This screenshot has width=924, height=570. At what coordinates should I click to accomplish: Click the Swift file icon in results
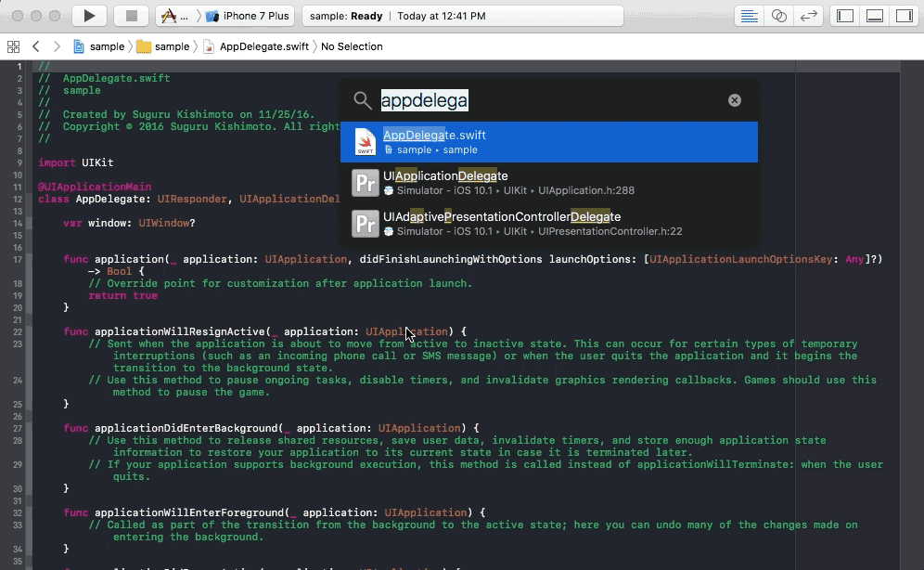366,142
